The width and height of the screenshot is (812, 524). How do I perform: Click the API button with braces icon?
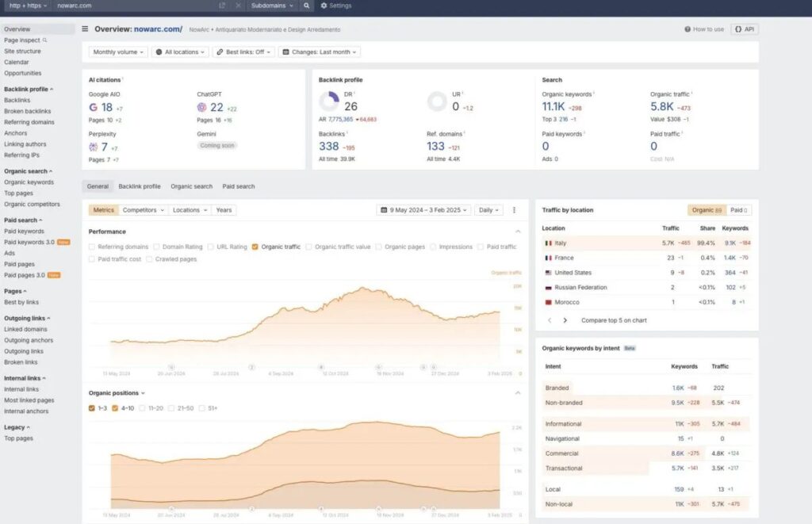(744, 29)
